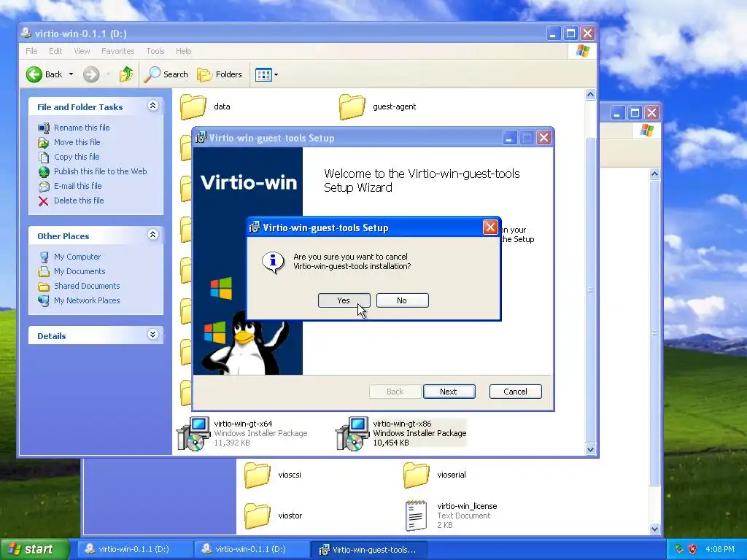Open the Favorites menu
The image size is (747, 560).
coord(117,51)
